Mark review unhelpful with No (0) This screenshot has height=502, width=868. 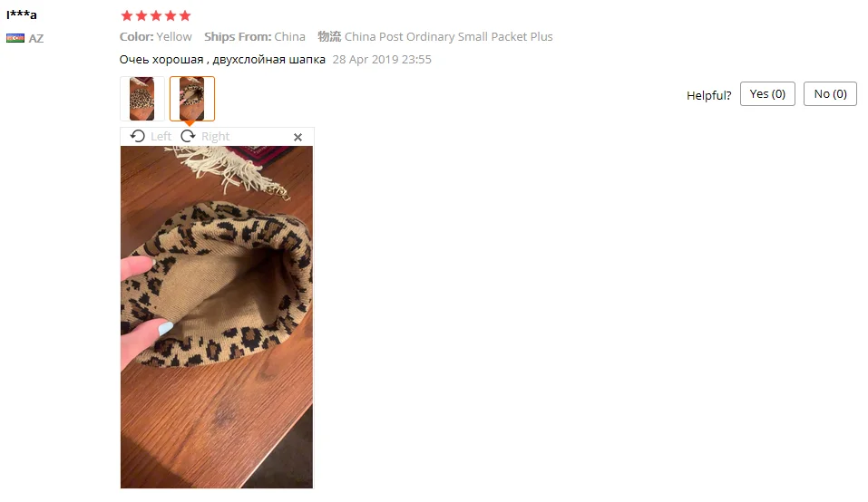[x=830, y=94]
